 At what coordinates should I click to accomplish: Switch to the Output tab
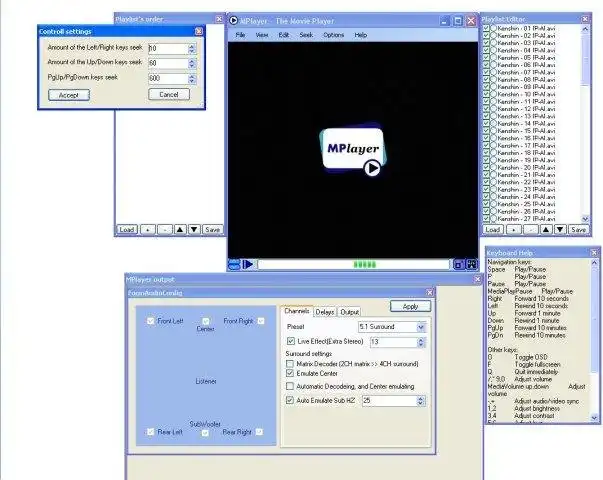[350, 312]
